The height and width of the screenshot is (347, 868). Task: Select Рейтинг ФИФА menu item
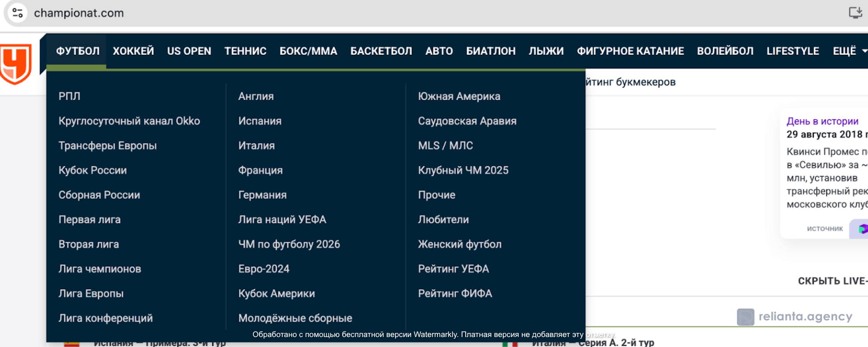(455, 294)
